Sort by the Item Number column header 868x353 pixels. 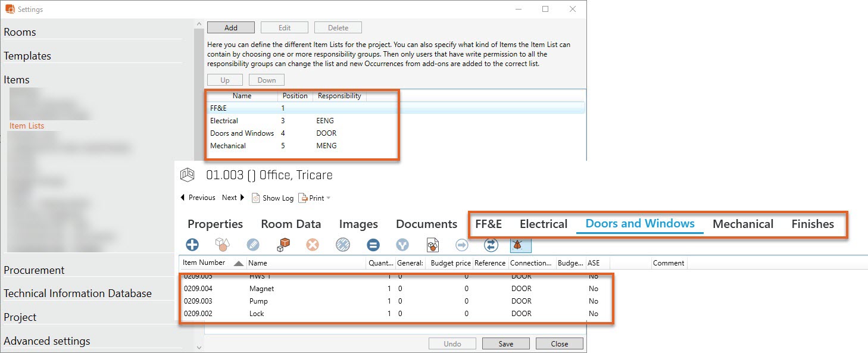[204, 263]
